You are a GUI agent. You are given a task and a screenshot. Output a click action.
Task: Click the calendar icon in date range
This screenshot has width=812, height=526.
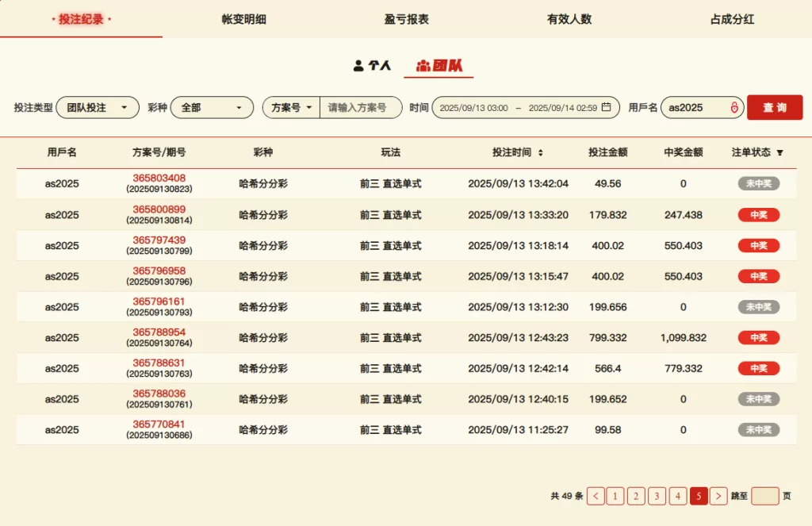[x=607, y=107]
